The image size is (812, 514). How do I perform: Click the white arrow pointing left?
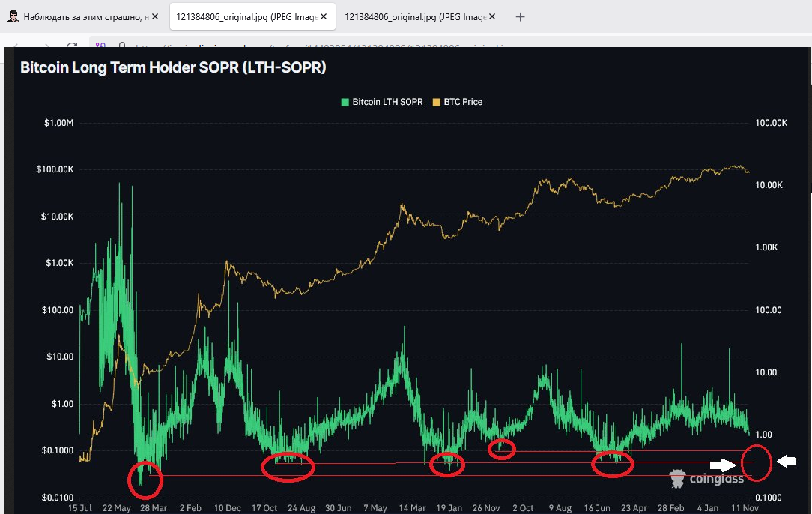tap(787, 462)
